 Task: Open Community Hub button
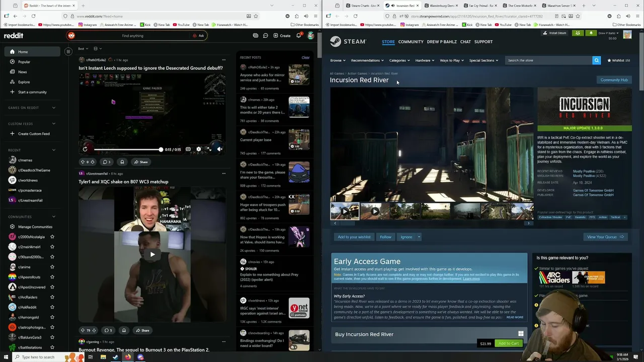[614, 80]
